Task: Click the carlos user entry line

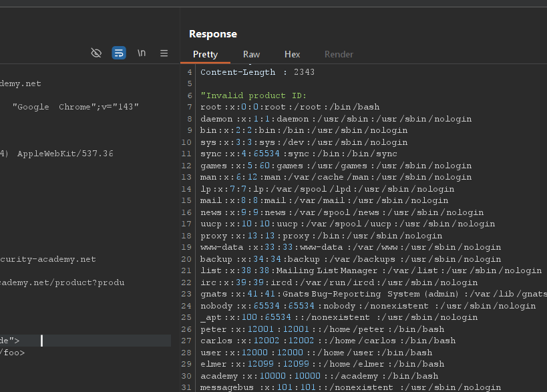Action: (327, 341)
